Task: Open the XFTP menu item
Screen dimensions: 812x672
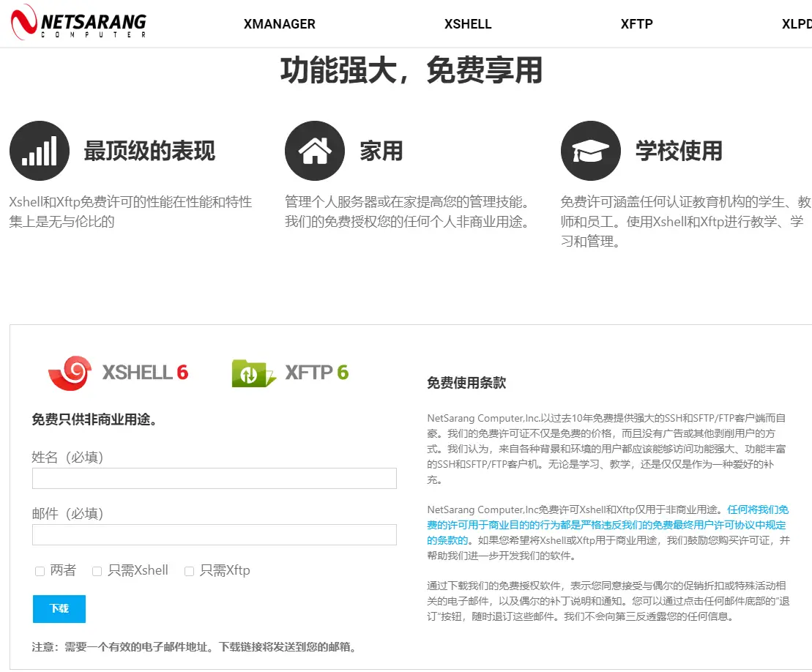Action: [x=636, y=24]
